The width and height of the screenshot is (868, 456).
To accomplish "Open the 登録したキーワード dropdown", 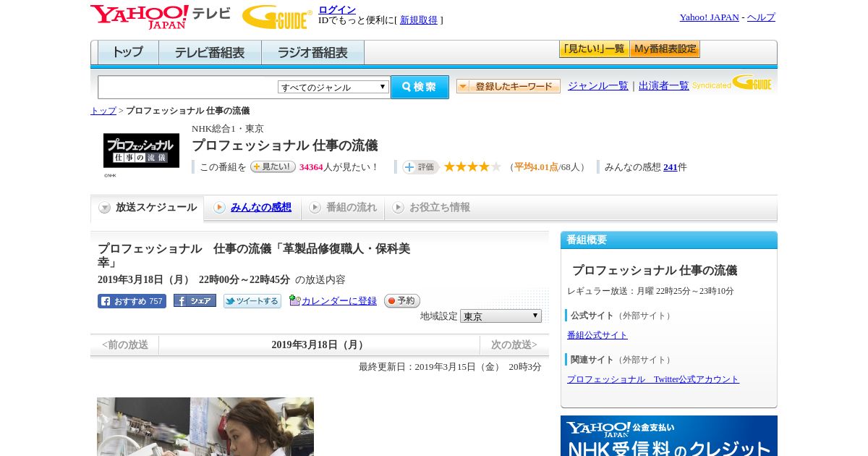I will pos(509,86).
